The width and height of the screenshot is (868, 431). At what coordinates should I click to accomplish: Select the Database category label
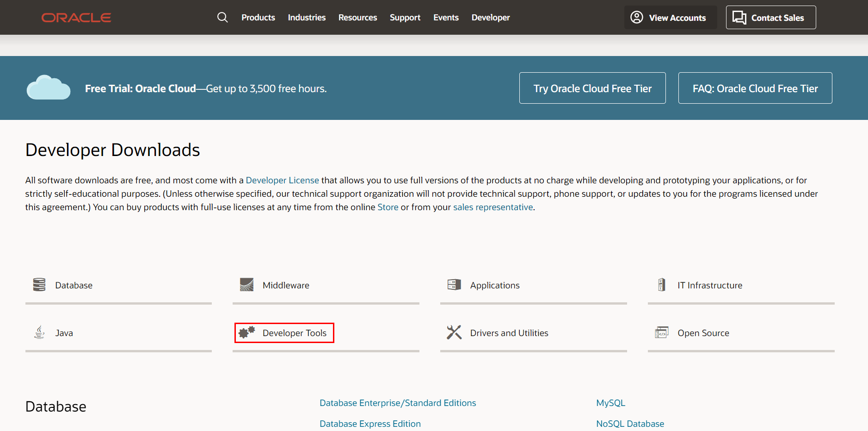(x=74, y=285)
